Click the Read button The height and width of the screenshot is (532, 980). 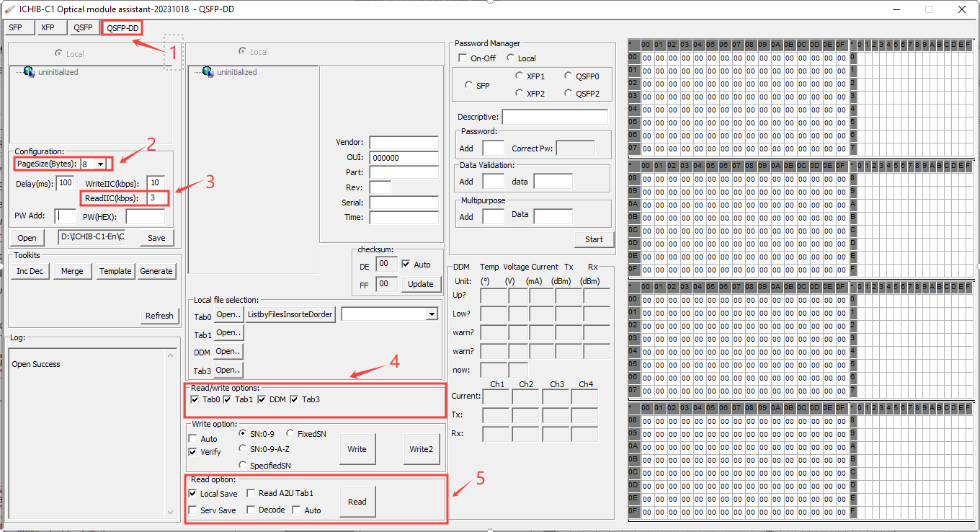point(357,501)
